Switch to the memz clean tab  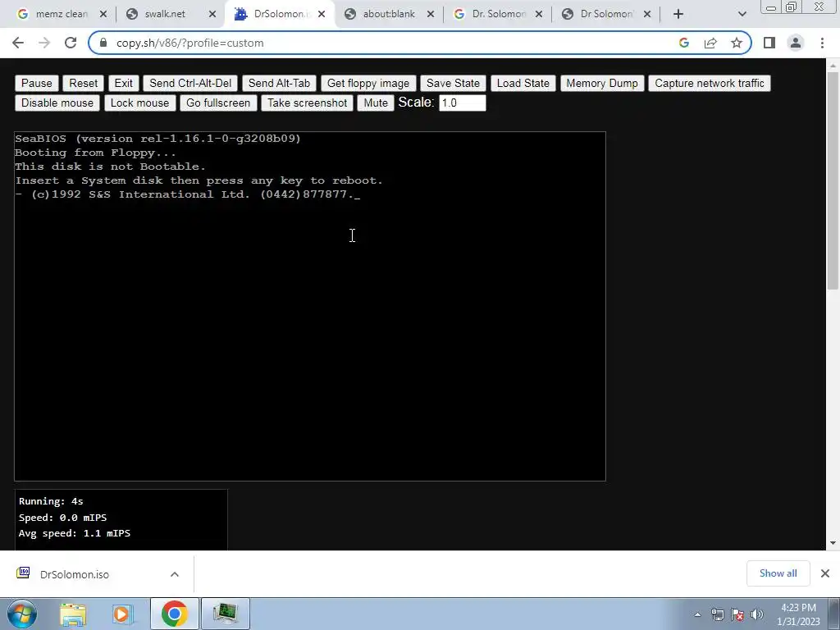tap(61, 14)
